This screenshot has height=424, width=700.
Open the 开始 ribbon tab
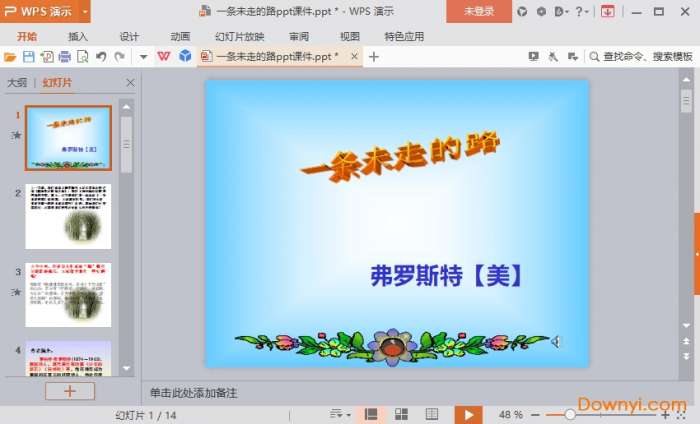coord(27,37)
